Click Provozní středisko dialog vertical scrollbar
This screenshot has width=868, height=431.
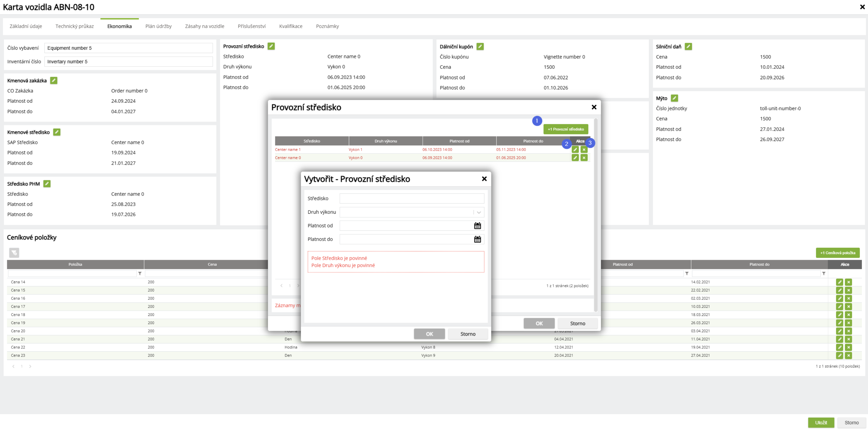[595, 215]
